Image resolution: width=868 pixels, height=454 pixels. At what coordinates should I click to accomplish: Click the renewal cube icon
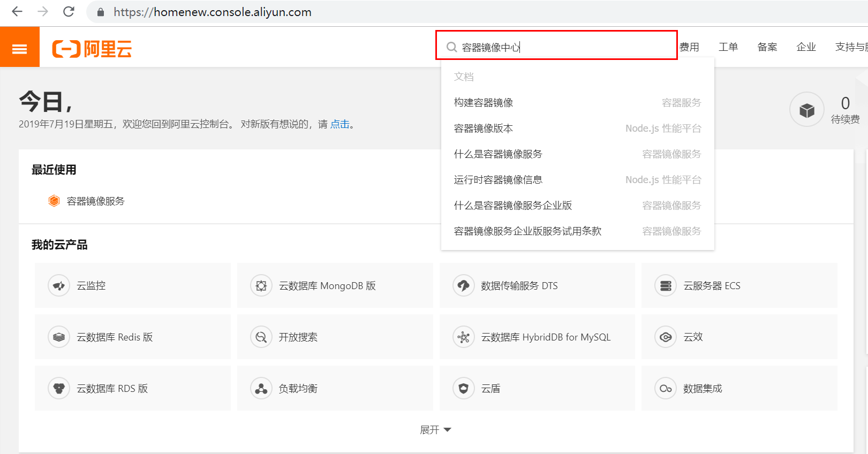pos(806,110)
